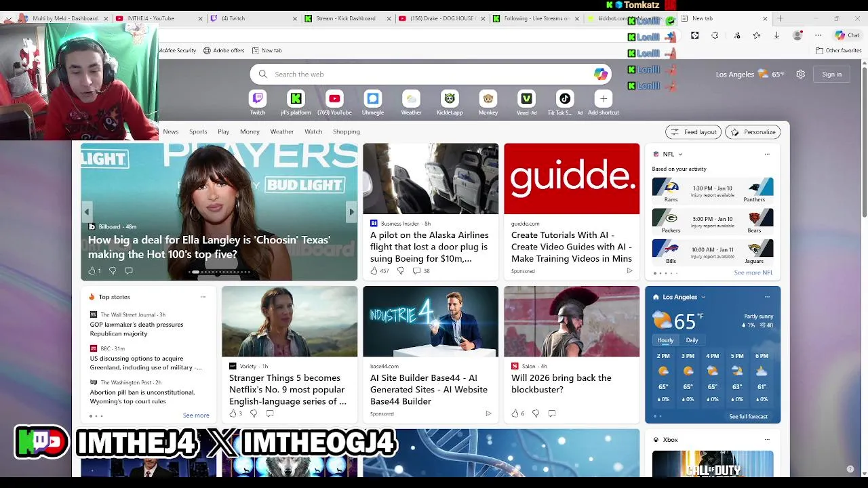Image resolution: width=868 pixels, height=488 pixels.
Task: Open Abortion pill ban headline
Action: point(142,396)
